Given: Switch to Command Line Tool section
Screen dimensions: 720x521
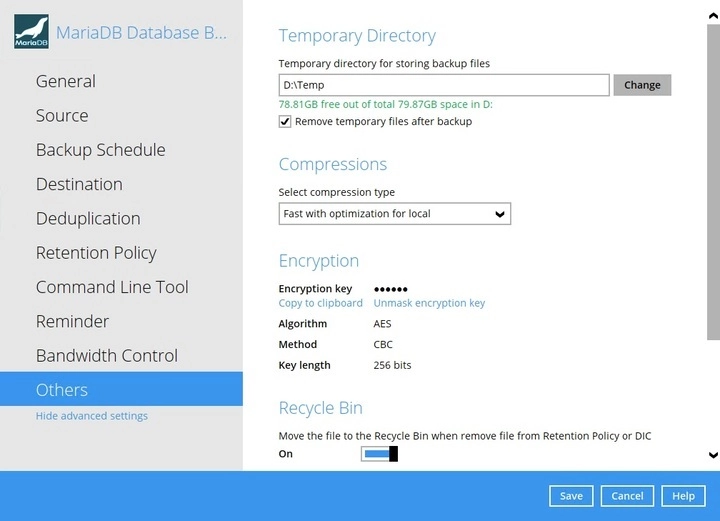Looking at the screenshot, I should (x=112, y=287).
